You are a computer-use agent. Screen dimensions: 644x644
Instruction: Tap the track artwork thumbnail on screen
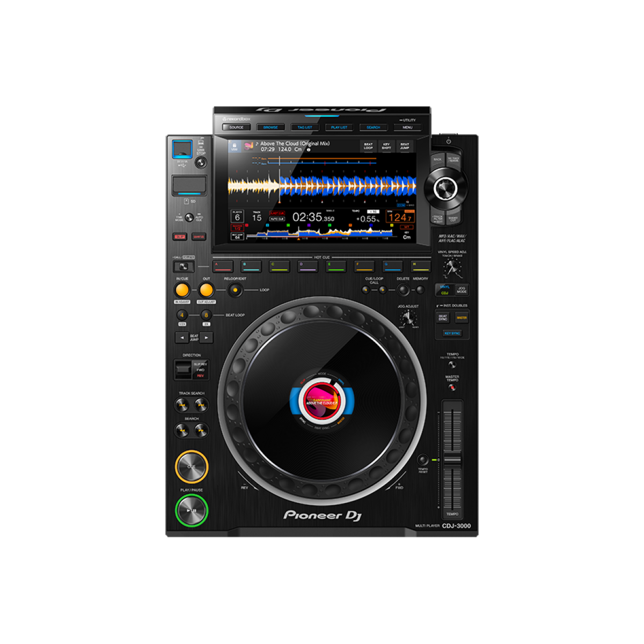tap(248, 146)
